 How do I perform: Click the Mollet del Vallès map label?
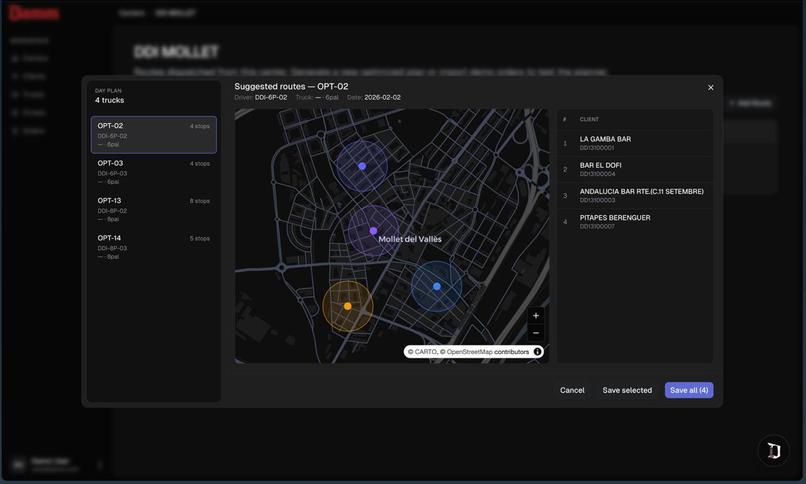(410, 239)
